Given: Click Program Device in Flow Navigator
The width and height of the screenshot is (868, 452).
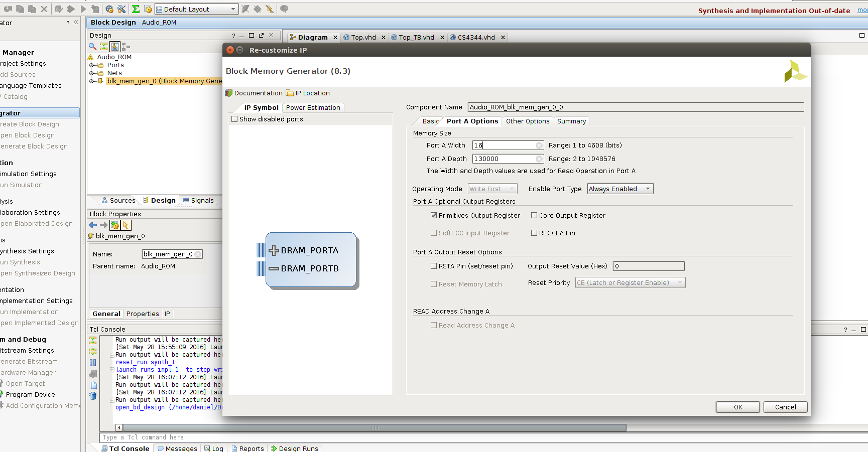Looking at the screenshot, I should (x=30, y=395).
